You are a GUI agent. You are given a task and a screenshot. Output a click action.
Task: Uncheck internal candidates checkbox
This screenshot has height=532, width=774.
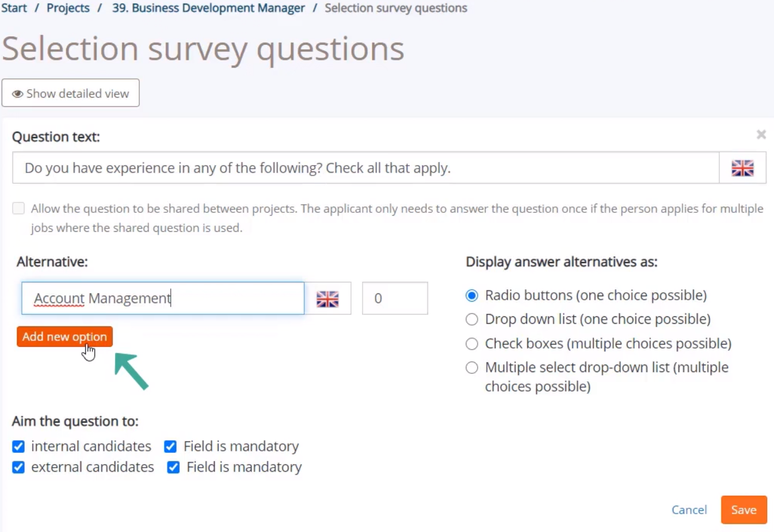tap(18, 446)
